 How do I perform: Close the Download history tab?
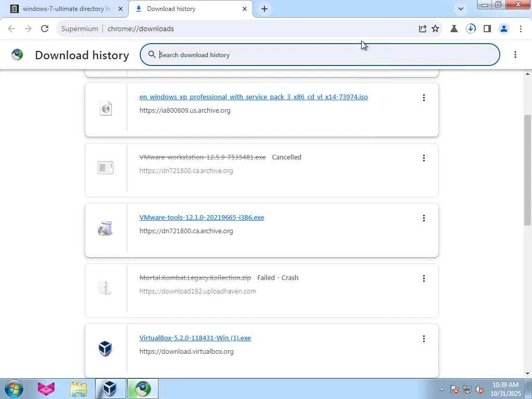(245, 9)
